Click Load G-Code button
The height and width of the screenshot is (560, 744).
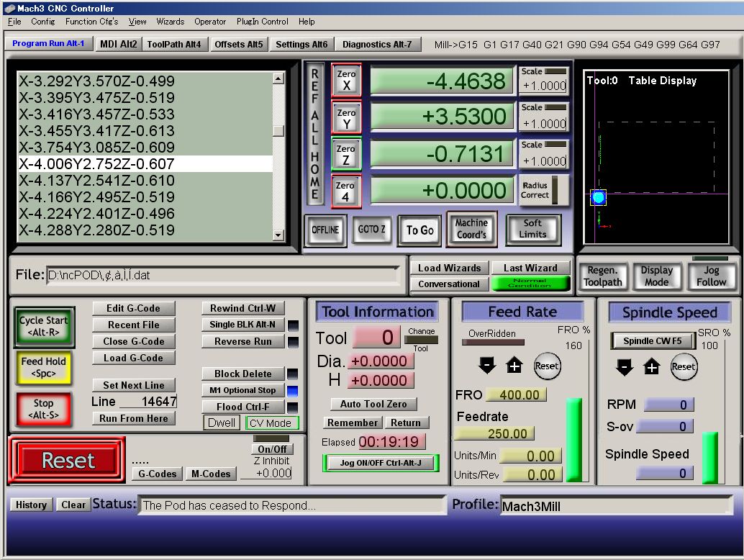(x=133, y=358)
